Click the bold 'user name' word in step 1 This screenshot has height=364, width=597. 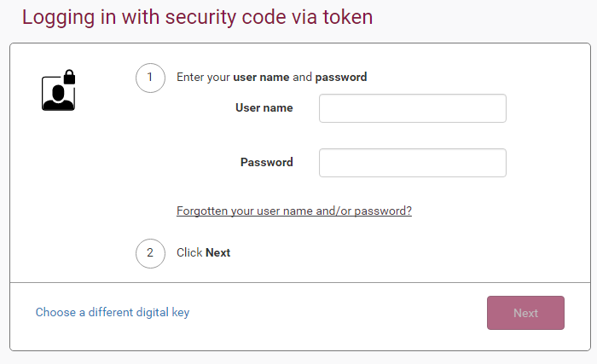[x=261, y=78]
